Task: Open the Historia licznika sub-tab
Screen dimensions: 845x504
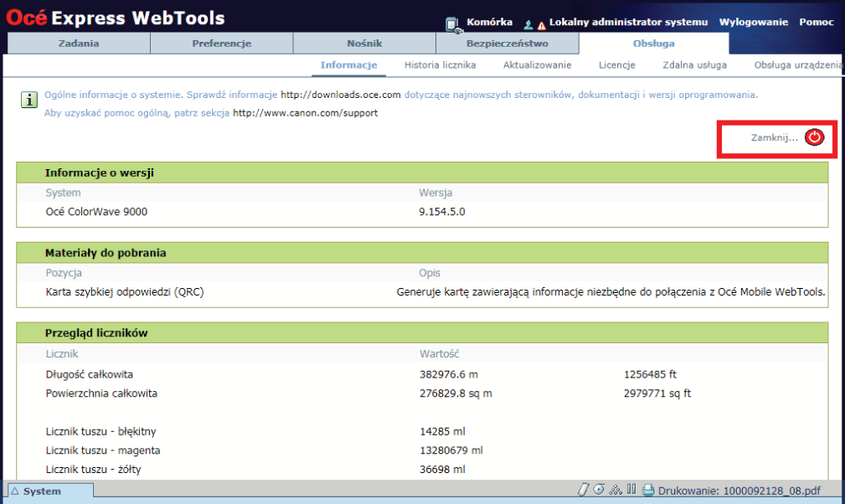Action: (x=440, y=65)
